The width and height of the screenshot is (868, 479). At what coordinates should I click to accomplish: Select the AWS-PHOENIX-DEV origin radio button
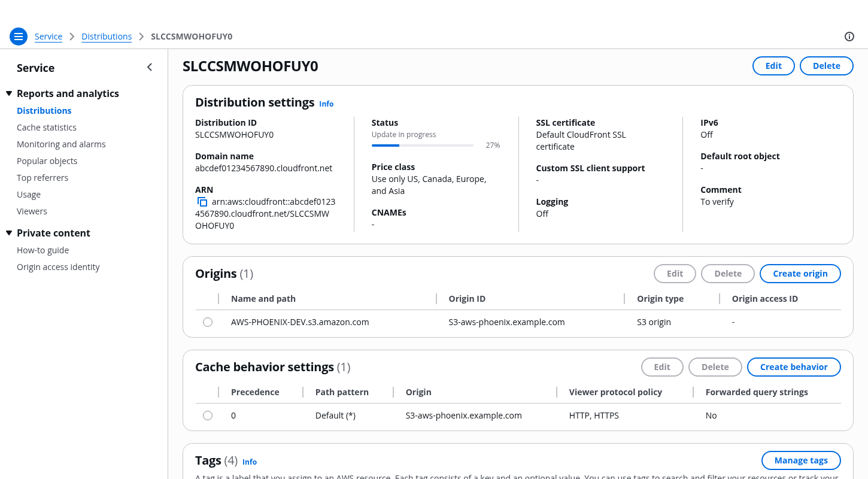click(208, 322)
